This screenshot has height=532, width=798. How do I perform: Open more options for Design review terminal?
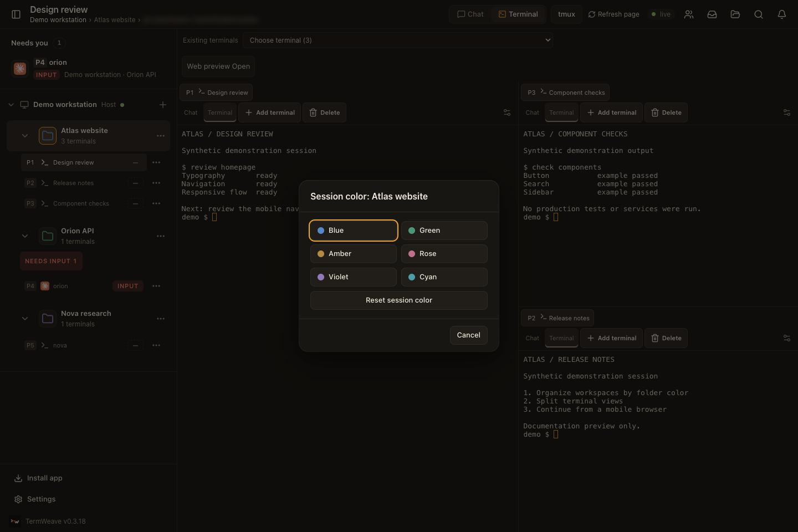tap(156, 162)
